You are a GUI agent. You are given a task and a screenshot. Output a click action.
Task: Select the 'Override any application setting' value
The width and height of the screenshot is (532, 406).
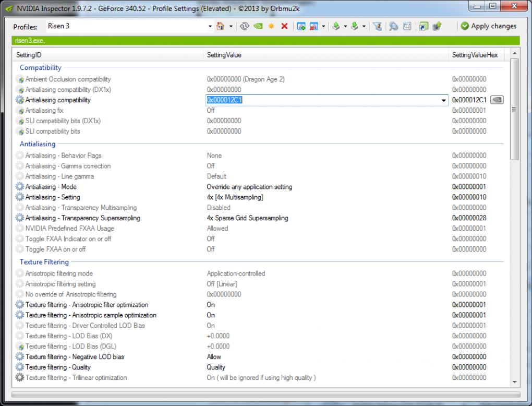click(249, 187)
